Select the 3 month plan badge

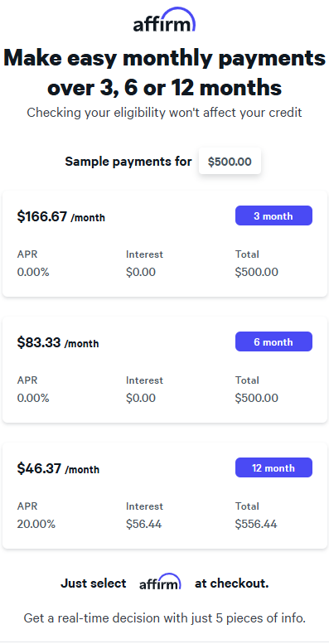click(273, 215)
